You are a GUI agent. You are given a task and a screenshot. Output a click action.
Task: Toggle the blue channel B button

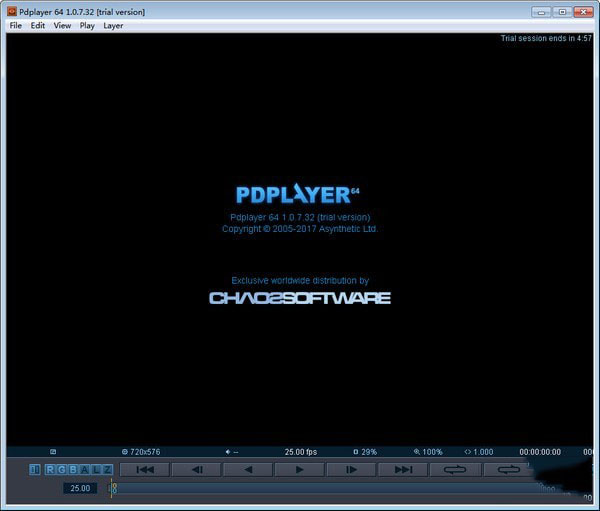[72, 469]
